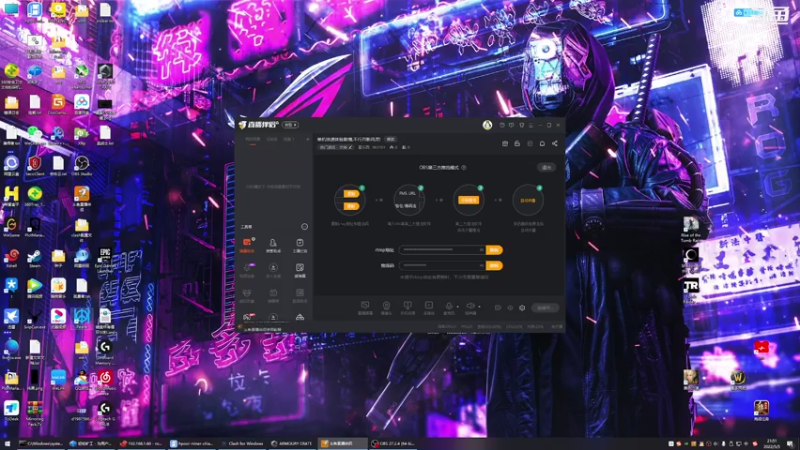This screenshot has width=800, height=450.
Task: Open the pill dropdown beside the app logo
Action: tap(290, 125)
